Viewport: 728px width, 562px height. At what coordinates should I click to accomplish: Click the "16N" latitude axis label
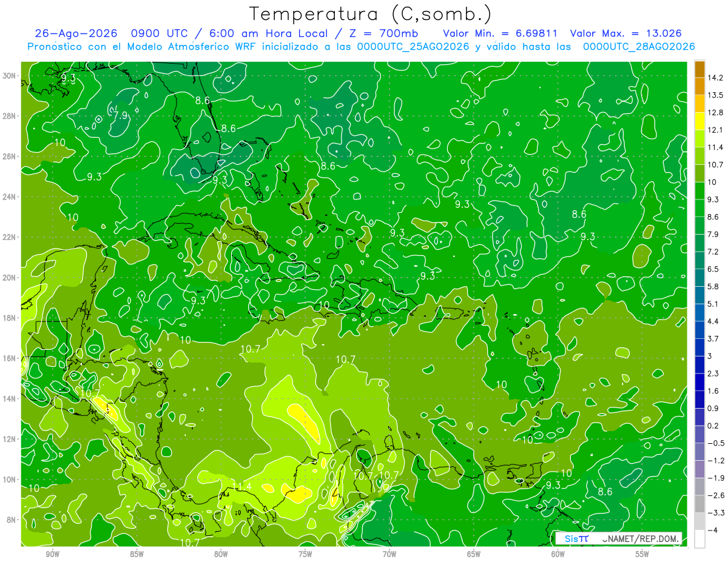10,358
